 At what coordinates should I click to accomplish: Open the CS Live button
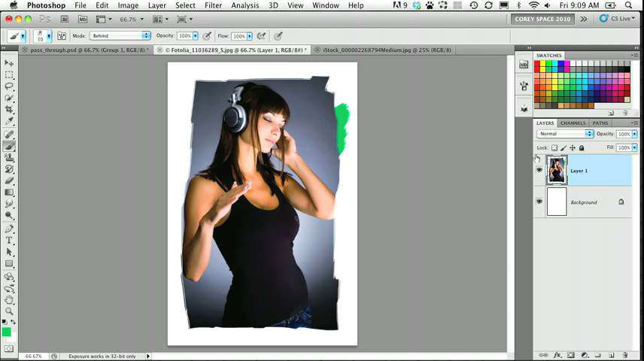pos(615,19)
